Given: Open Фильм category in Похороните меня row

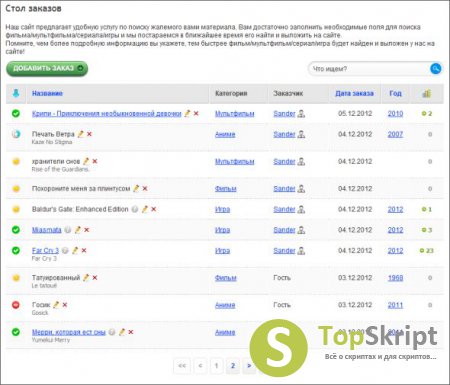Looking at the screenshot, I should click(226, 189).
